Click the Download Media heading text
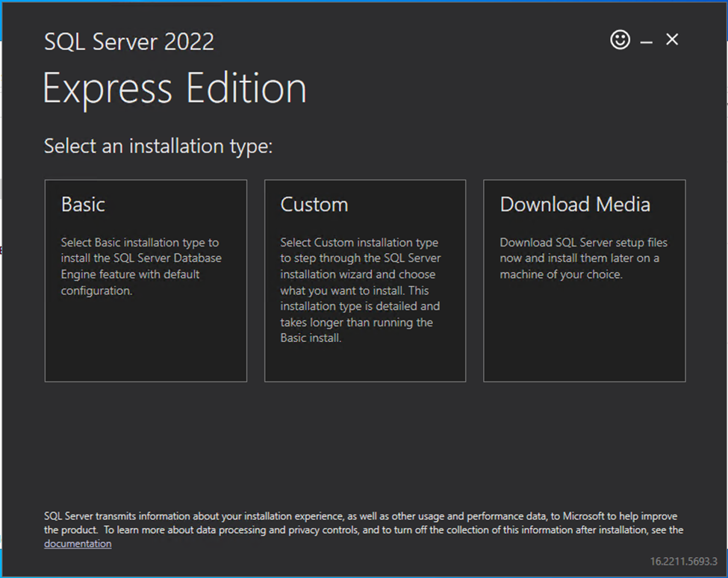This screenshot has height=578, width=728. [575, 205]
